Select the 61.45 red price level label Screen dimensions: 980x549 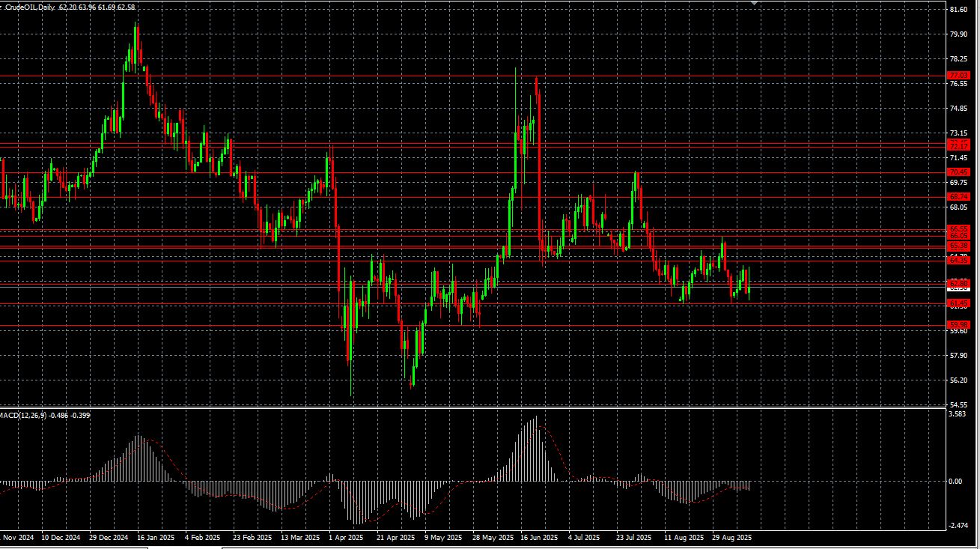point(959,303)
